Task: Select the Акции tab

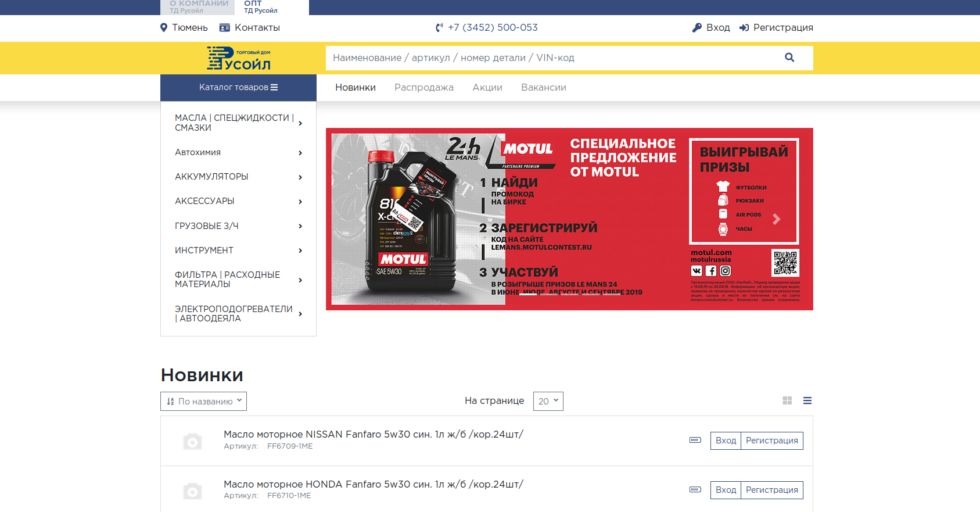Action: pos(487,87)
